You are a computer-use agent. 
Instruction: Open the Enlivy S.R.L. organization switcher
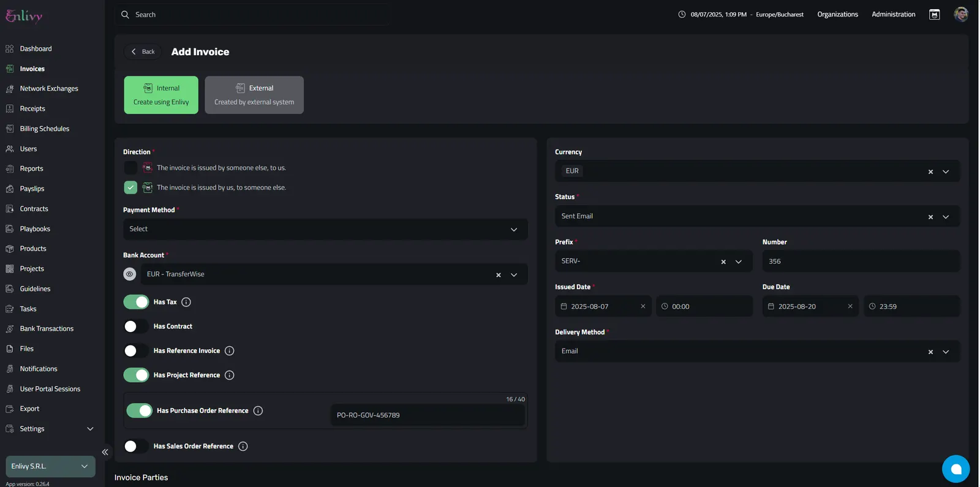click(x=50, y=466)
